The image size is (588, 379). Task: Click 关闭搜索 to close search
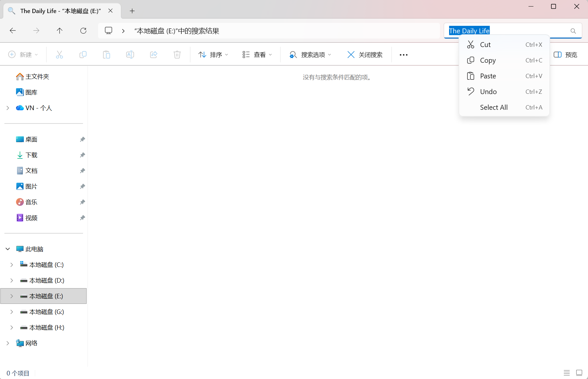click(x=365, y=55)
